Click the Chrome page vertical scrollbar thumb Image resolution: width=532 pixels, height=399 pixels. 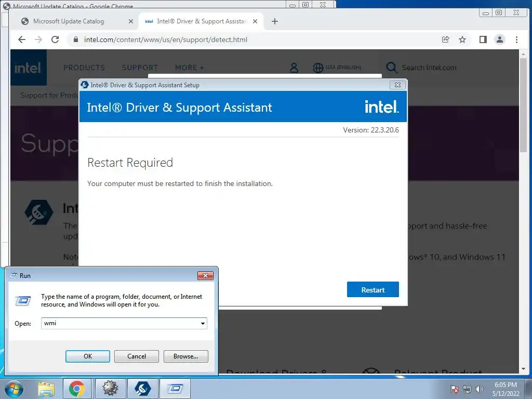(x=523, y=105)
